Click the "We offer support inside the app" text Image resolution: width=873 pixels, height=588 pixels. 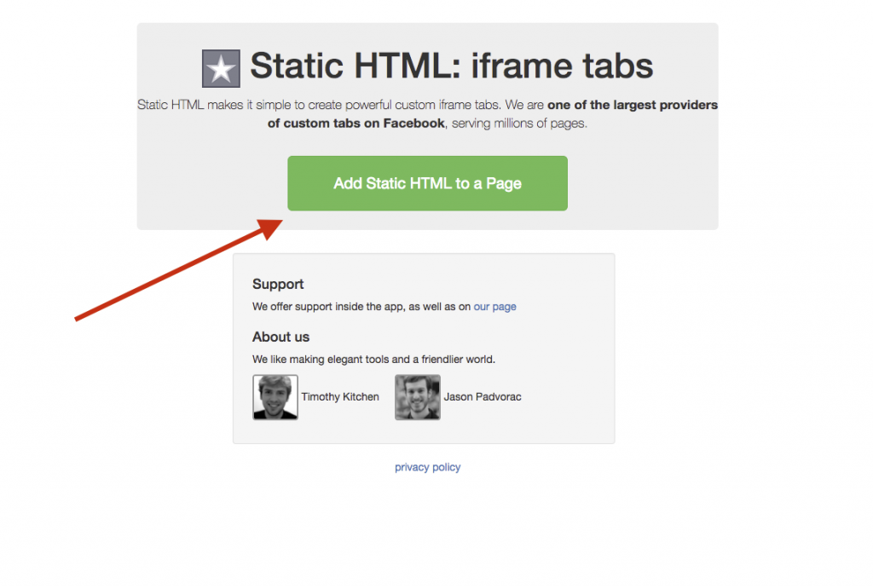[327, 307]
